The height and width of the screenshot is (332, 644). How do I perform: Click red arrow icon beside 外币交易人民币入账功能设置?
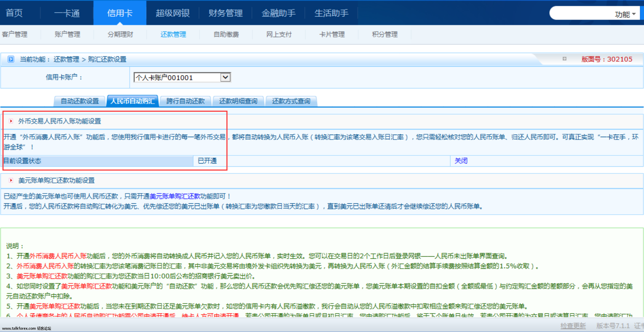click(11, 121)
